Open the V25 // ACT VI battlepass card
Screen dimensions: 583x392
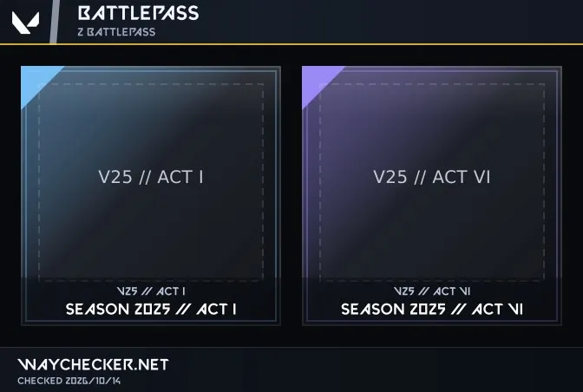pyautogui.click(x=432, y=195)
